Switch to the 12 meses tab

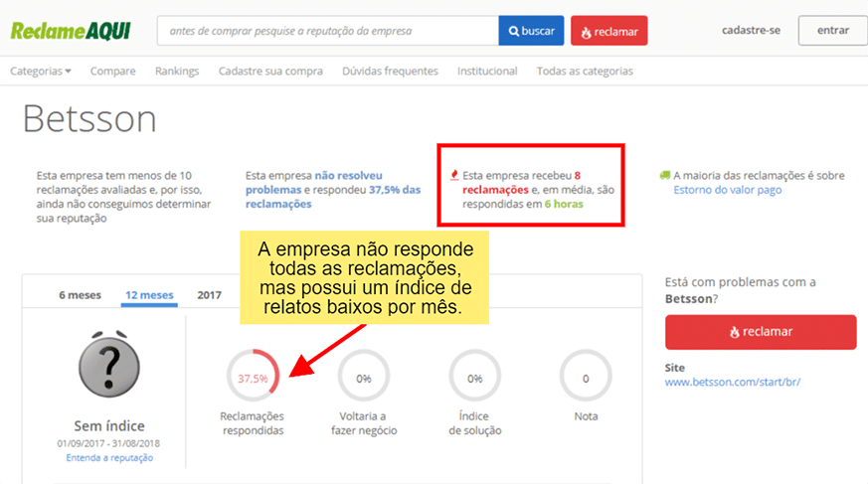(149, 295)
